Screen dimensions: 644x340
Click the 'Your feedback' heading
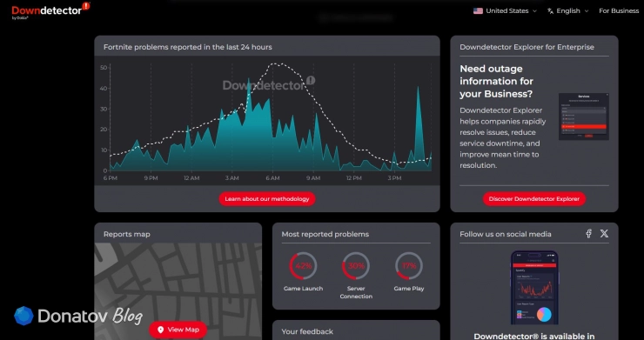[307, 331]
